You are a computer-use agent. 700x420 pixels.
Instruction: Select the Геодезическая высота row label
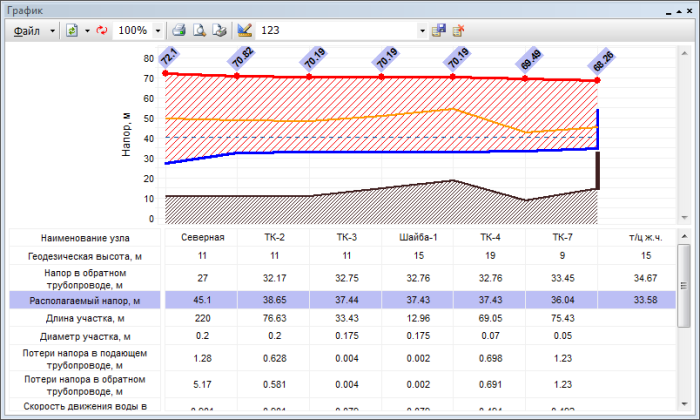coord(84,257)
